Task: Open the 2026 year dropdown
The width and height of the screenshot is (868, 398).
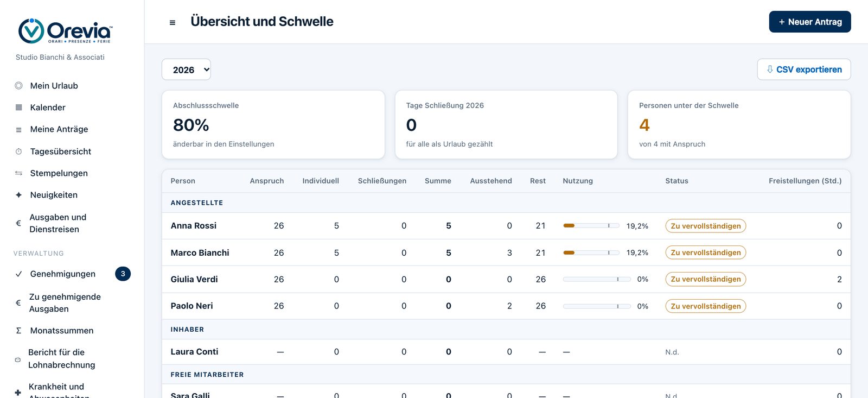Action: click(186, 70)
